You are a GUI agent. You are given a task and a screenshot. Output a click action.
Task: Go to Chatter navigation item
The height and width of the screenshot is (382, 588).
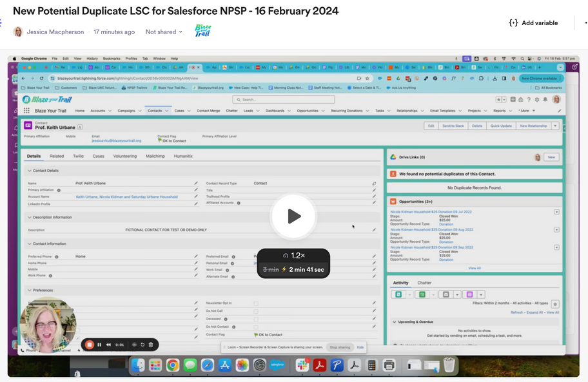point(231,111)
